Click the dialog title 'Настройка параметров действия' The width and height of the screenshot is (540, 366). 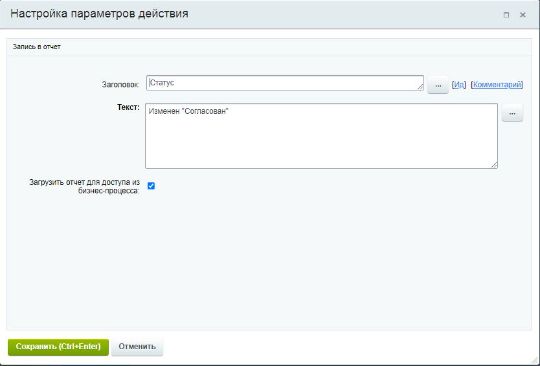pyautogui.click(x=100, y=14)
